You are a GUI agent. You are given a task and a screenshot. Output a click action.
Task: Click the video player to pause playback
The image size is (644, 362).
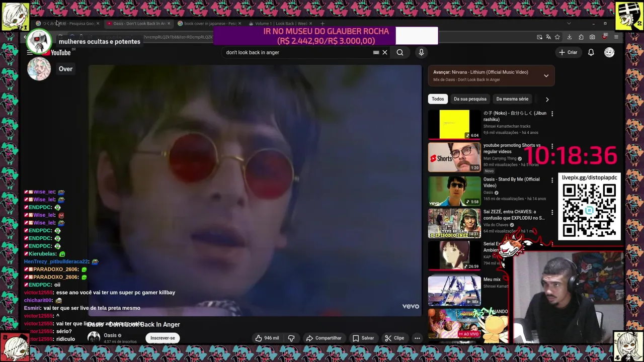255,191
